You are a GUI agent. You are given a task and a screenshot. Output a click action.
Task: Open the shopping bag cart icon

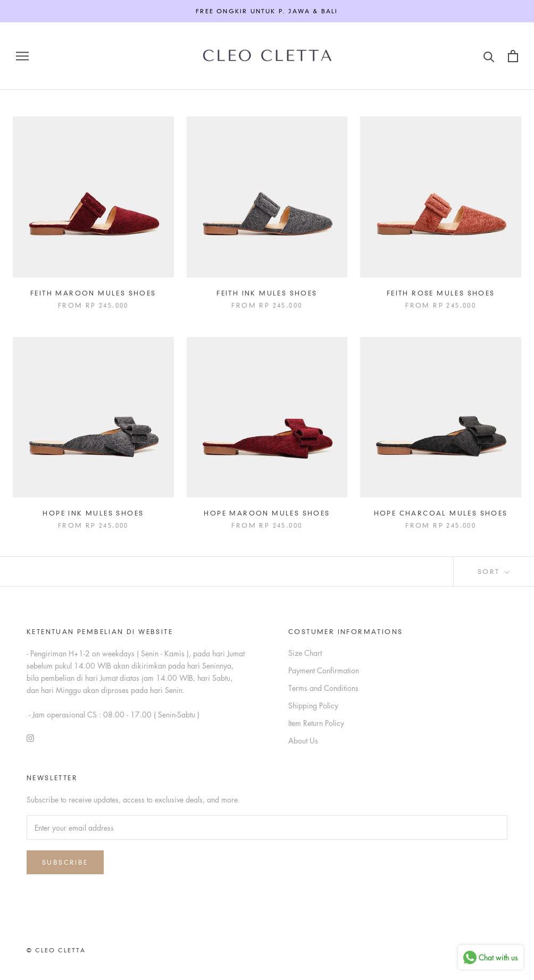513,56
